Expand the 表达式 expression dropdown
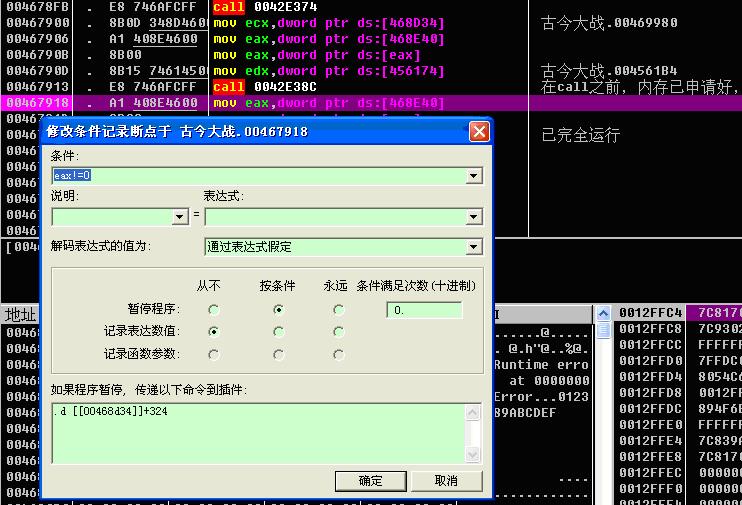This screenshot has height=505, width=742. point(473,216)
